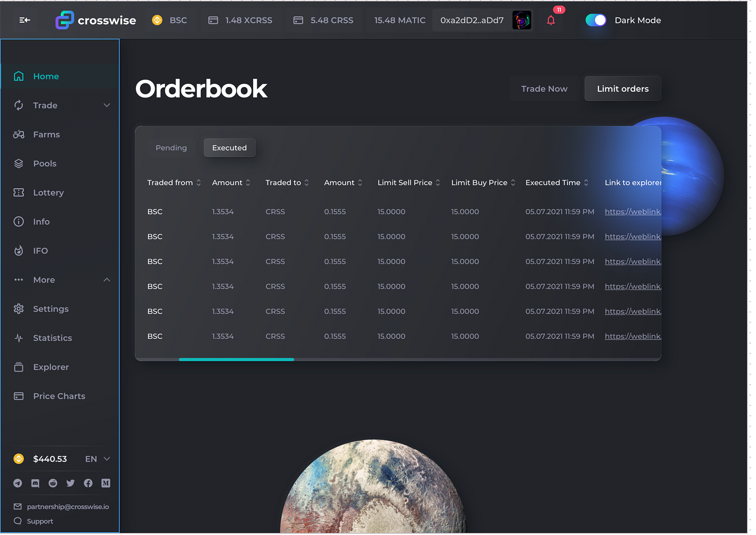
Task: Open Statistics from sidebar menu
Action: click(x=52, y=338)
